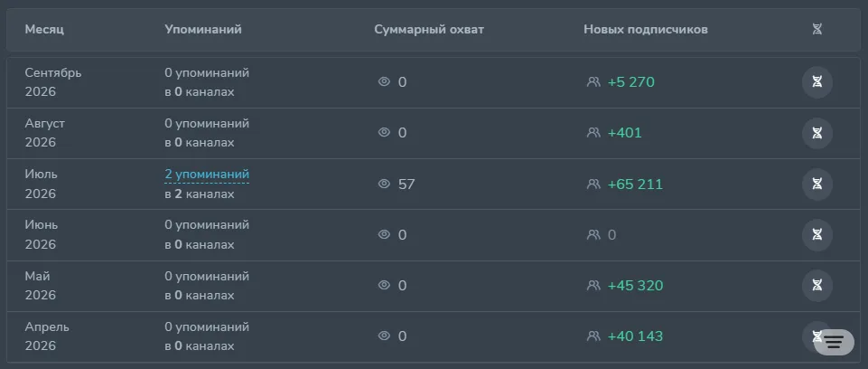Click the eye icon next to reach 57
Image resolution: width=868 pixels, height=369 pixels.
(384, 184)
